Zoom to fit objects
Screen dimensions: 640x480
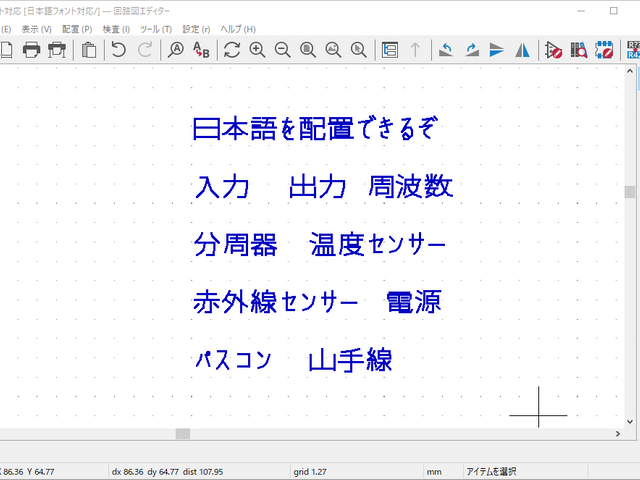tap(333, 50)
